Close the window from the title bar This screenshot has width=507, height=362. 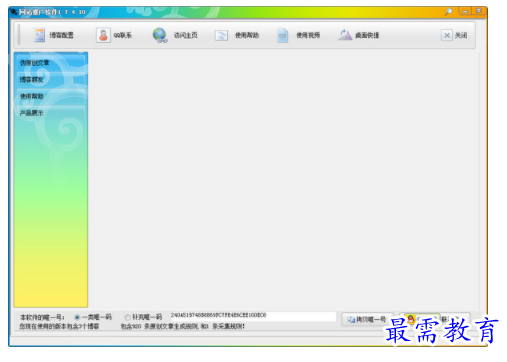click(479, 12)
